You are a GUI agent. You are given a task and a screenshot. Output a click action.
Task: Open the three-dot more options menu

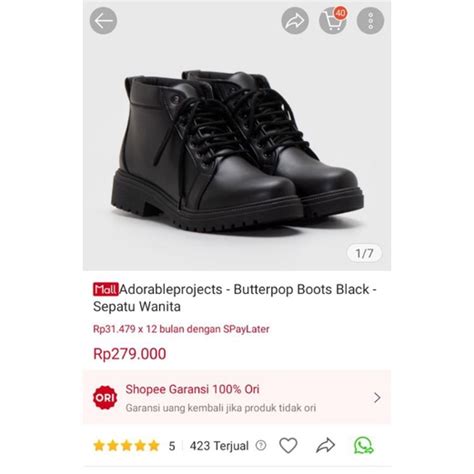click(x=370, y=21)
